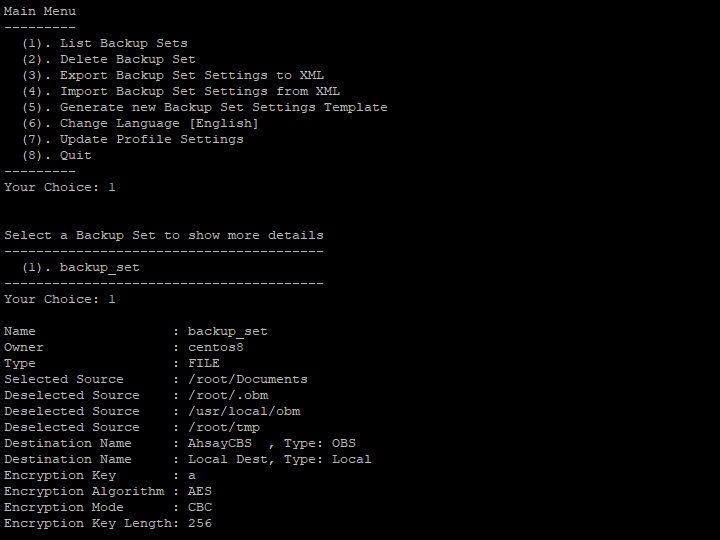Select the Delete Backup Set menu line
The height and width of the screenshot is (540, 720).
[x=127, y=59]
